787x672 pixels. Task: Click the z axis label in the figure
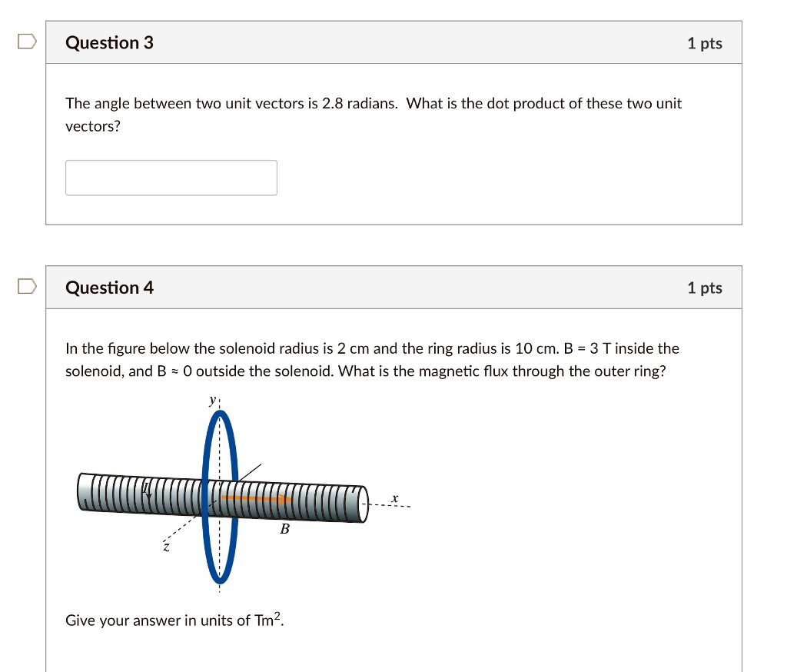(x=164, y=547)
